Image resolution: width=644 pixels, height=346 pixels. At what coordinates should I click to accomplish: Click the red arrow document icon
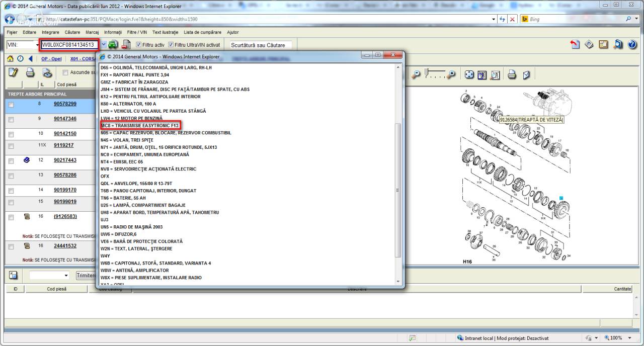[x=575, y=45]
